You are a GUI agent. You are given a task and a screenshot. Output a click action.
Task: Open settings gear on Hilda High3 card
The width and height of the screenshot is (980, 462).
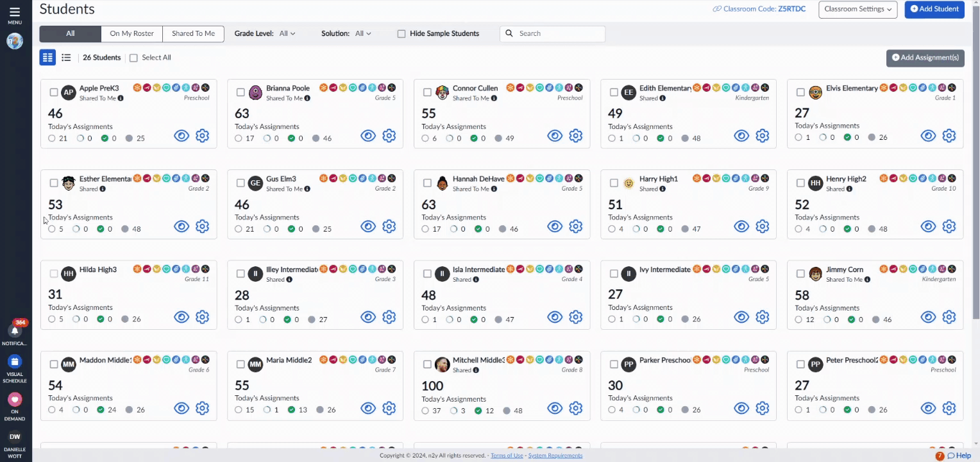(202, 316)
